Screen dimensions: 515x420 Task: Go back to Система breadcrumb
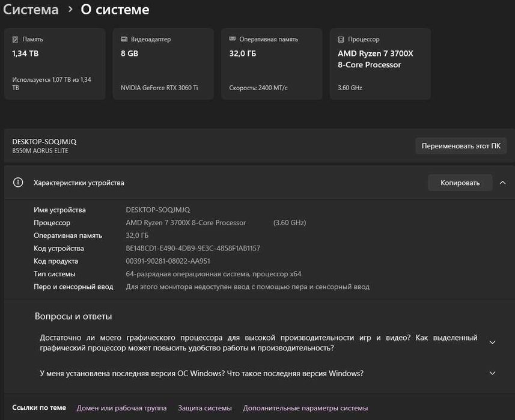click(31, 10)
